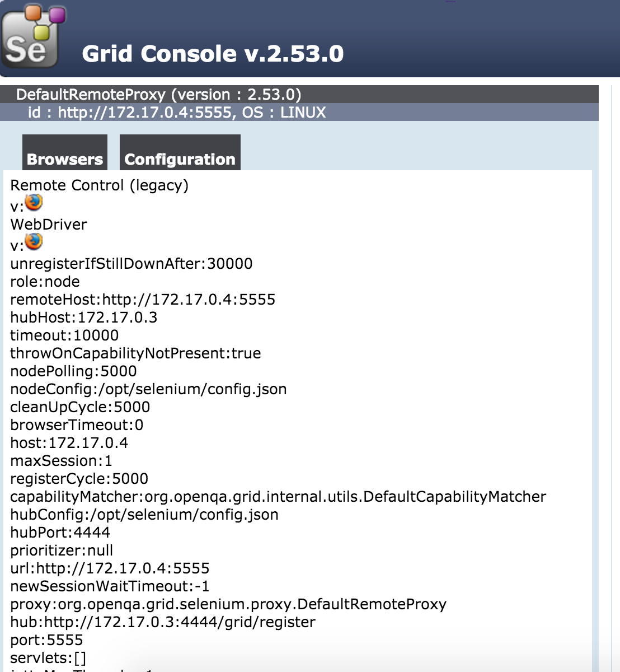Click the node id http://172.17.0.4:5555 line
This screenshot has width=620, height=672.
coord(177,113)
